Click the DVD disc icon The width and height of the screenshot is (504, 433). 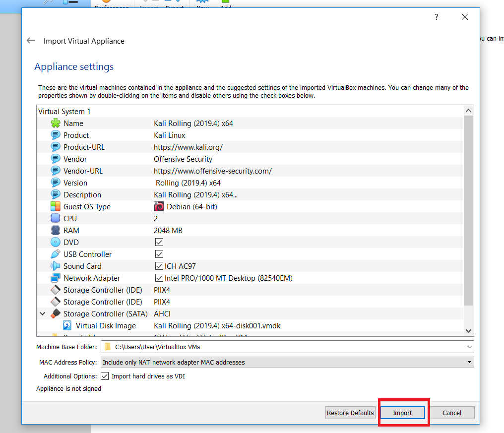click(55, 243)
